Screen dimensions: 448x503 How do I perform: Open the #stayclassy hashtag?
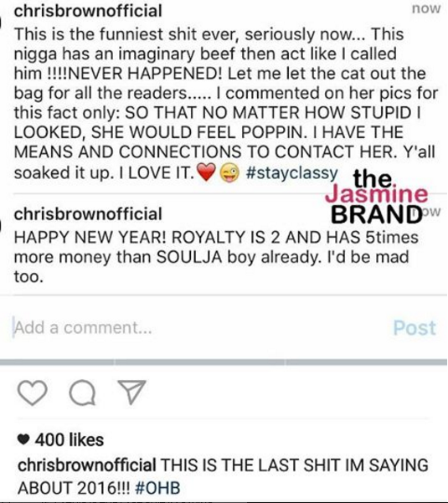(291, 172)
